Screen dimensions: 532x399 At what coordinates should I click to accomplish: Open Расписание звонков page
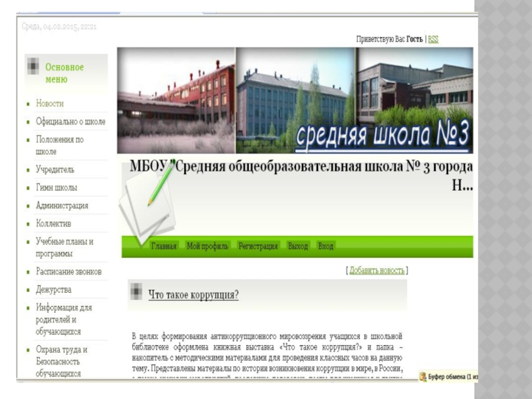[68, 271]
